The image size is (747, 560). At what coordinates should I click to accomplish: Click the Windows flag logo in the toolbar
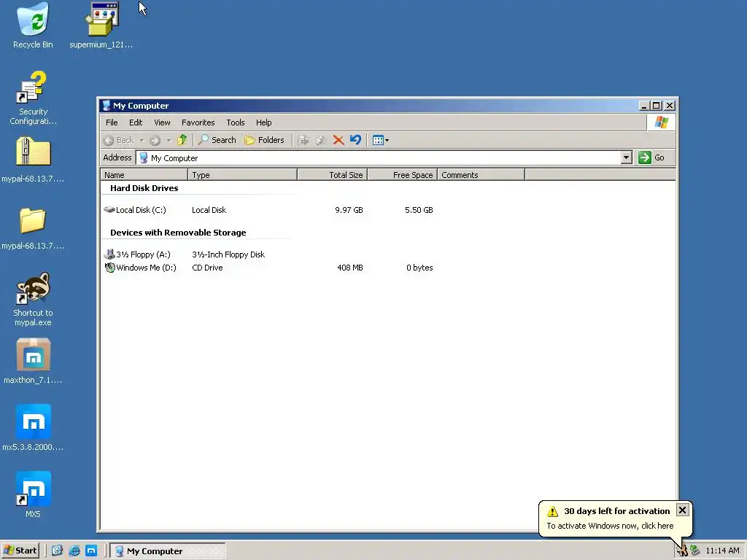tap(661, 122)
